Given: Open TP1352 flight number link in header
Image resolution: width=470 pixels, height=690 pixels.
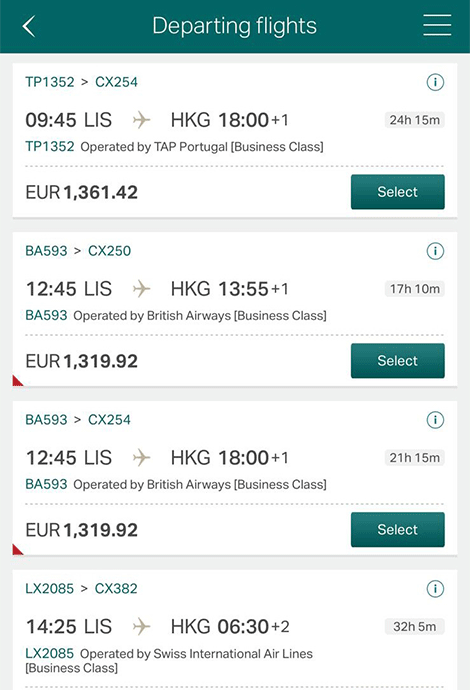Looking at the screenshot, I should (50, 82).
